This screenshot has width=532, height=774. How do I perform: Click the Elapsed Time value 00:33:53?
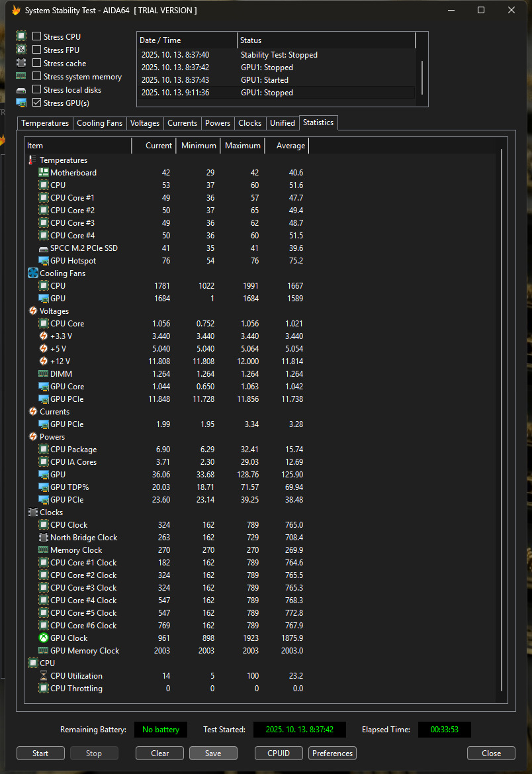[x=444, y=730]
